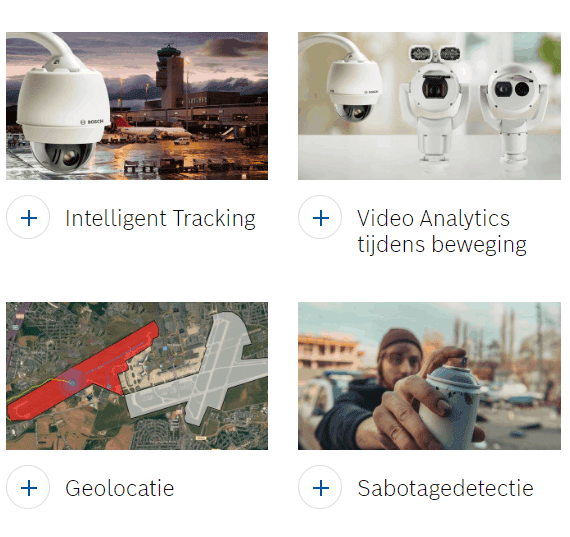The width and height of the screenshot is (570, 537).
Task: Expand the Geolocatie plus icon
Action: click(x=28, y=488)
